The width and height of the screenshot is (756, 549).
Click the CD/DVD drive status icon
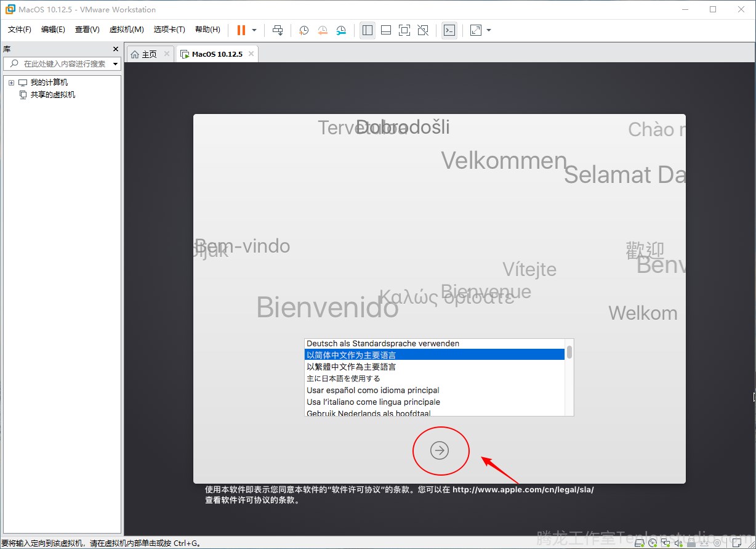click(x=653, y=543)
